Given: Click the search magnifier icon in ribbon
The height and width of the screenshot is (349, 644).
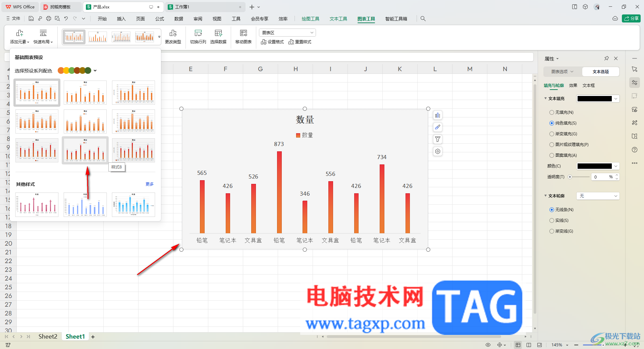Looking at the screenshot, I should [423, 19].
